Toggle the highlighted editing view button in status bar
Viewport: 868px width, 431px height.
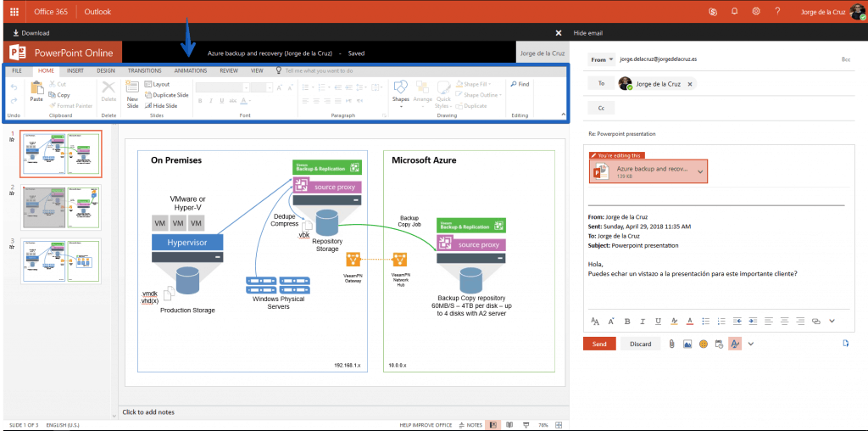click(492, 425)
